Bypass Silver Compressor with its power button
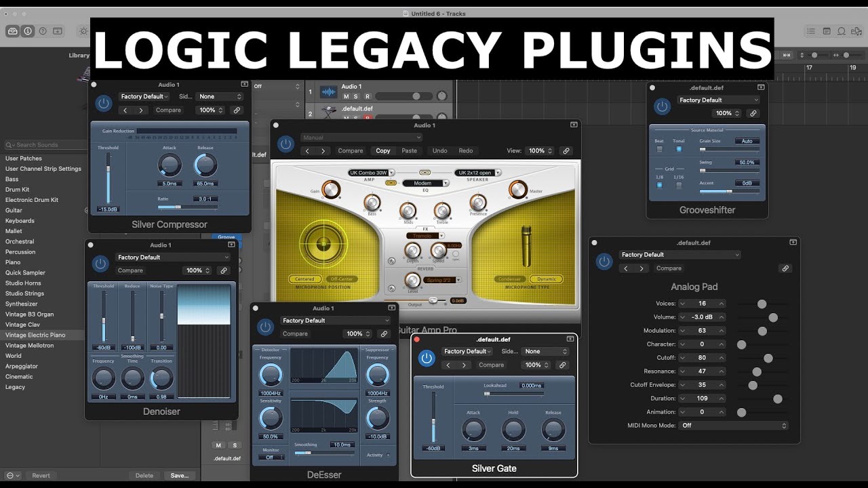868x488 pixels. tap(103, 103)
